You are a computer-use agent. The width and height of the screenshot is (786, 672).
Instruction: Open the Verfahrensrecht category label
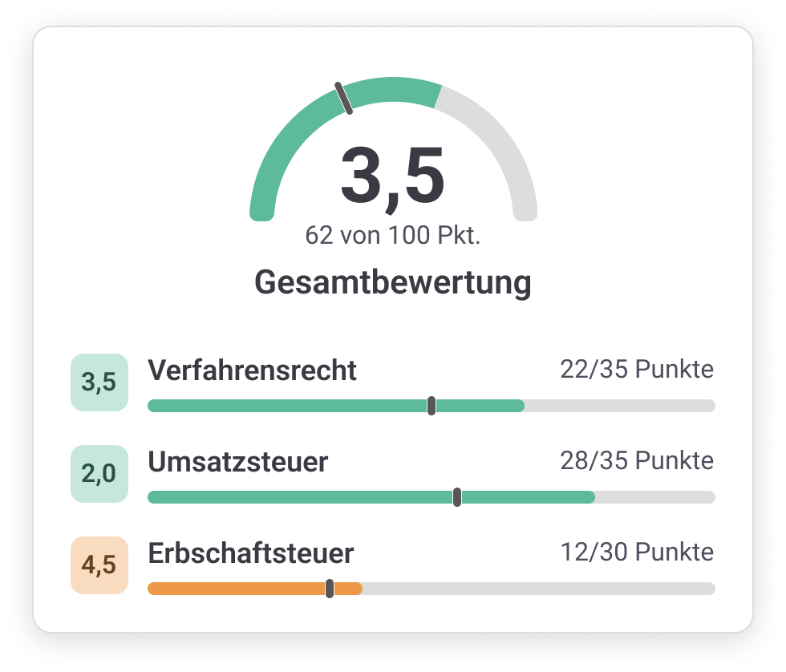coord(253,370)
